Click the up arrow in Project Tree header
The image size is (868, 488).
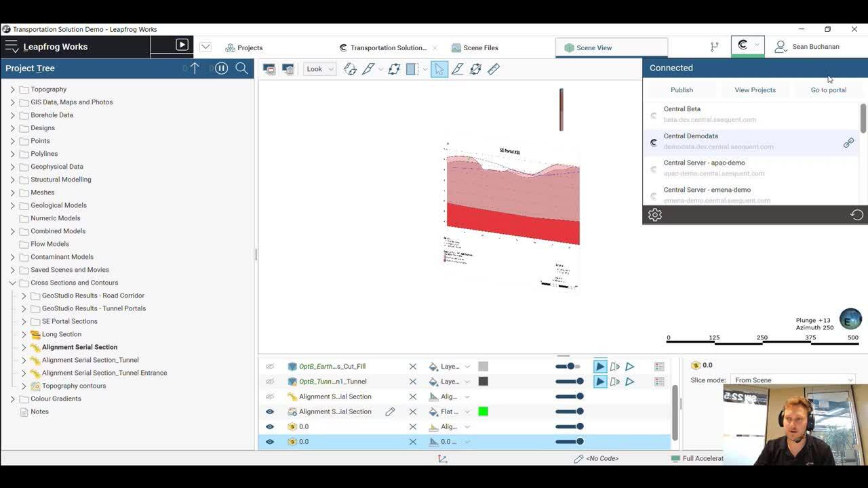point(195,68)
